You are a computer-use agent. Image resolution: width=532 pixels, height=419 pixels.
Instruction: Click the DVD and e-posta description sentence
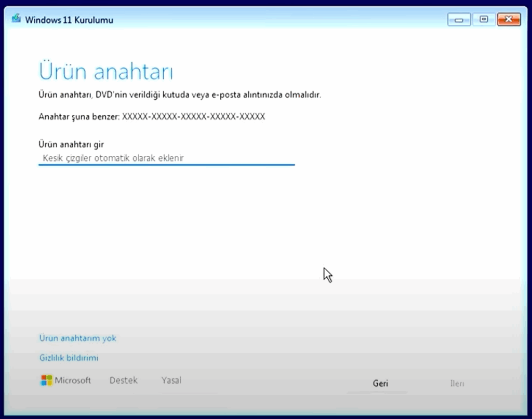[x=180, y=95]
